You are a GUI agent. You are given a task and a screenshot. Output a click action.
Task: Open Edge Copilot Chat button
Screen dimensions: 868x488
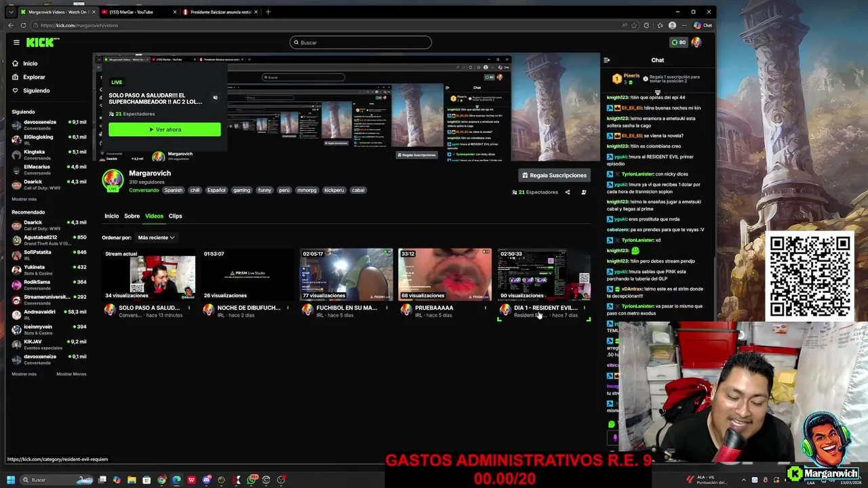point(703,26)
